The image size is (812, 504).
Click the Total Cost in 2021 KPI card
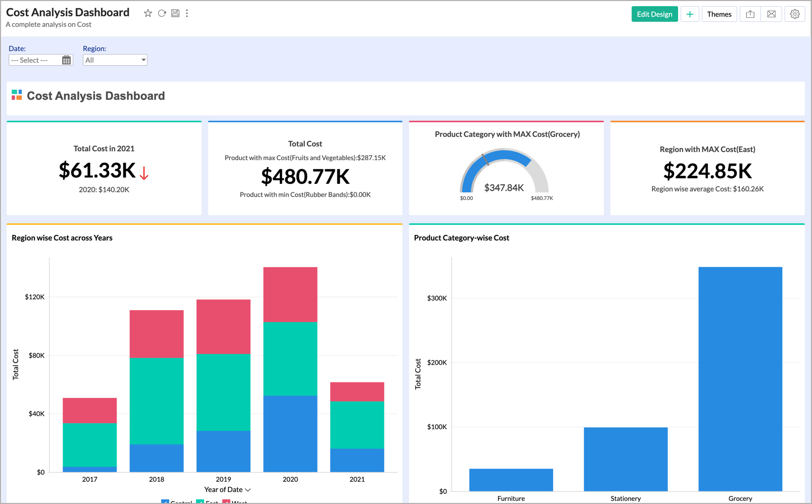coord(104,169)
